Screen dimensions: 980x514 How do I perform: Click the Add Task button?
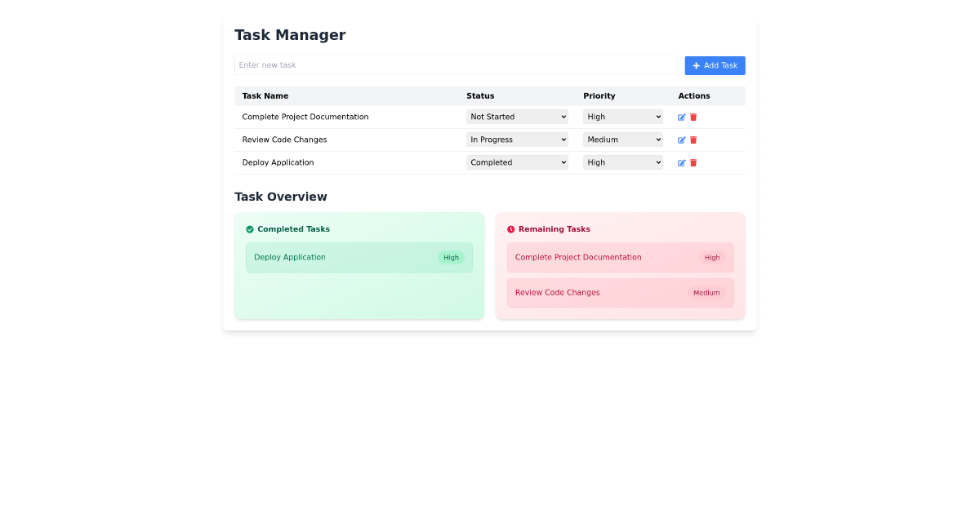point(715,65)
